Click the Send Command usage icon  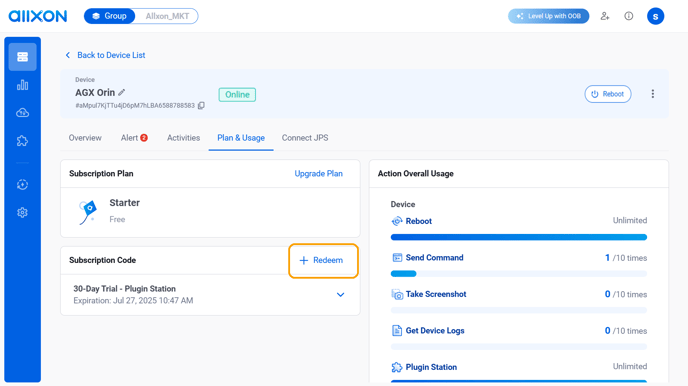[397, 257]
